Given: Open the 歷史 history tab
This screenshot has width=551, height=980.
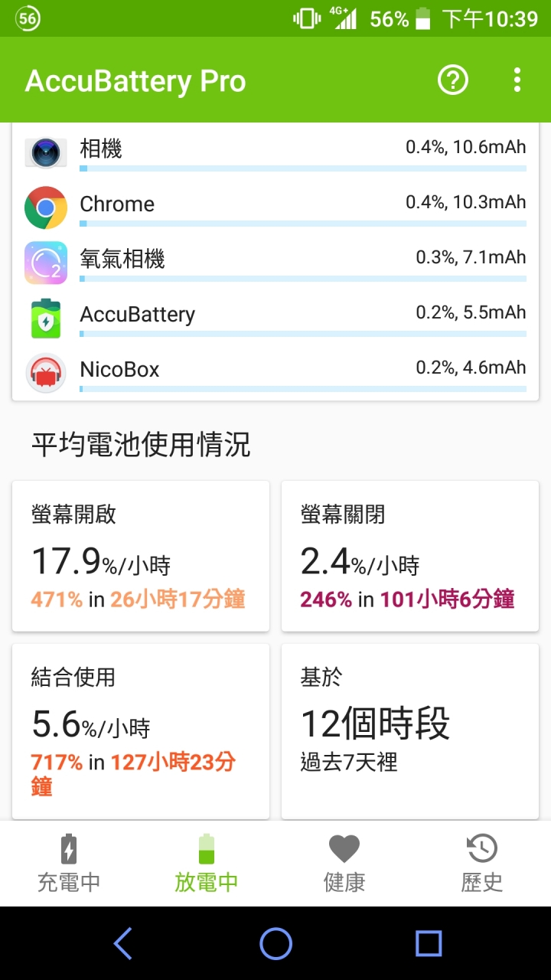Looking at the screenshot, I should [482, 864].
